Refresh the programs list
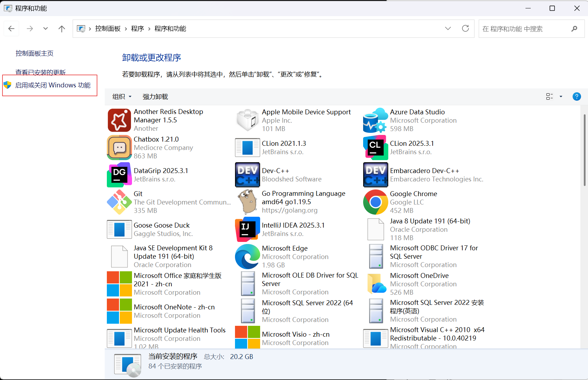This screenshot has width=588, height=380. (x=465, y=28)
